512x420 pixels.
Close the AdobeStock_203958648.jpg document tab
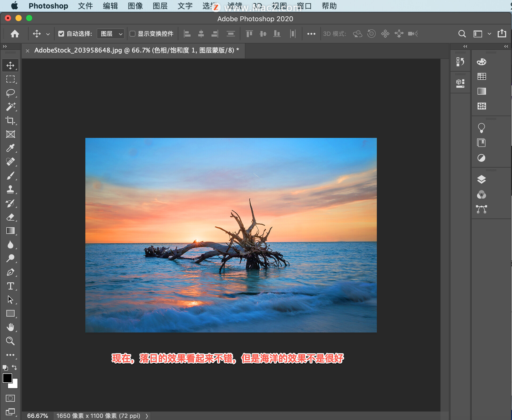coord(27,51)
